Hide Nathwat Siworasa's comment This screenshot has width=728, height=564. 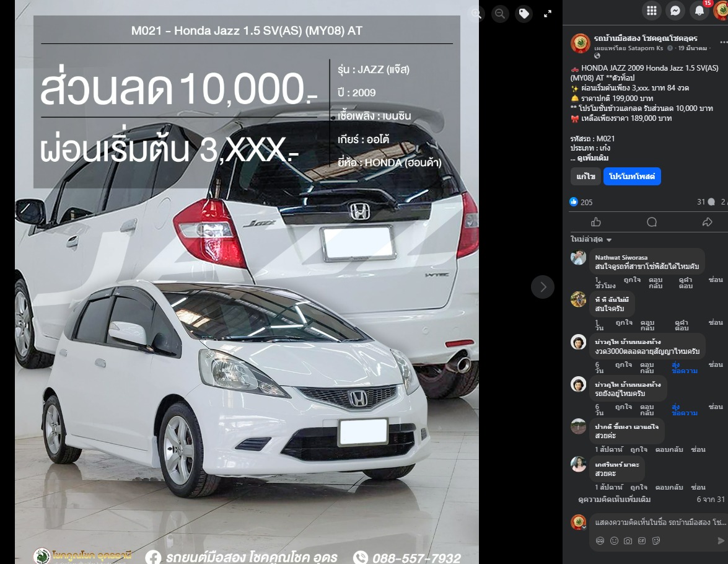click(x=716, y=280)
